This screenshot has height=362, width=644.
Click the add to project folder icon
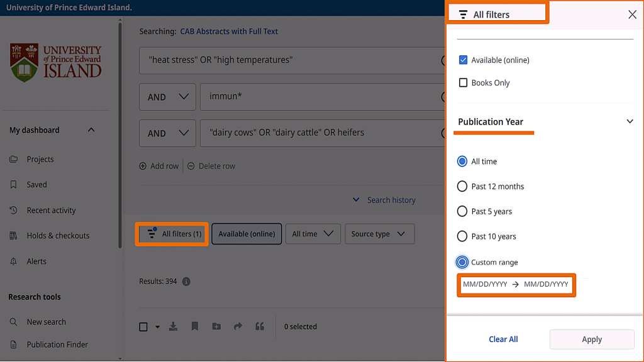tap(216, 327)
